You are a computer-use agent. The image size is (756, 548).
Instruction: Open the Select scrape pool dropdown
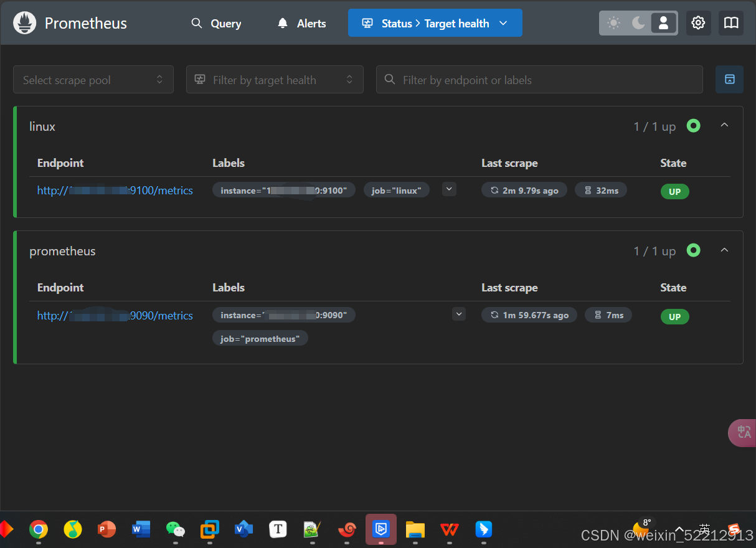click(93, 80)
